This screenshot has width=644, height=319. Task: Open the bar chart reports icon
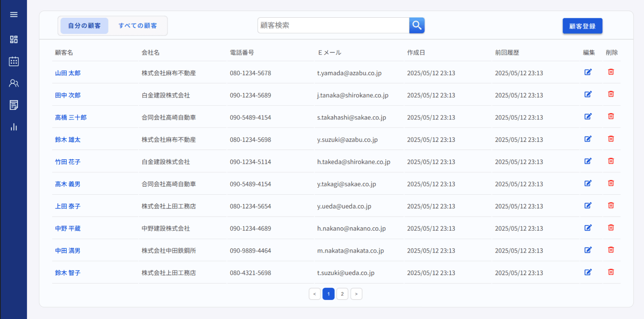pos(14,127)
